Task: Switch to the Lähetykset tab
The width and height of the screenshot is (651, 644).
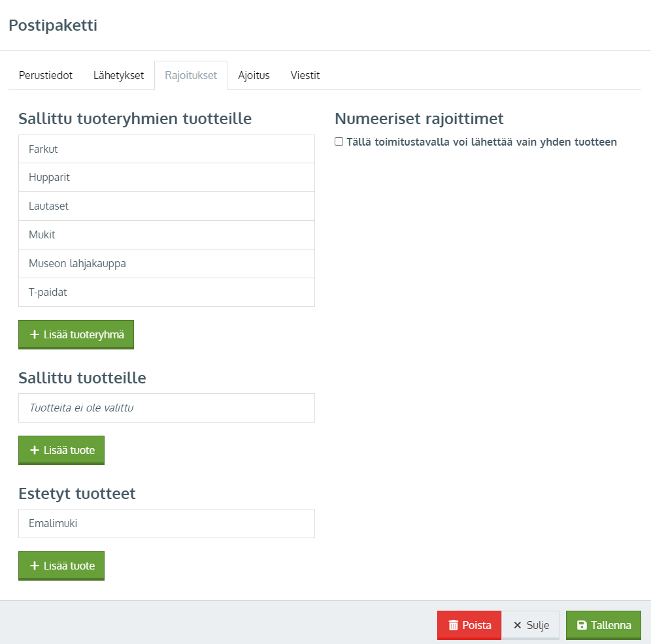Action: [x=118, y=76]
